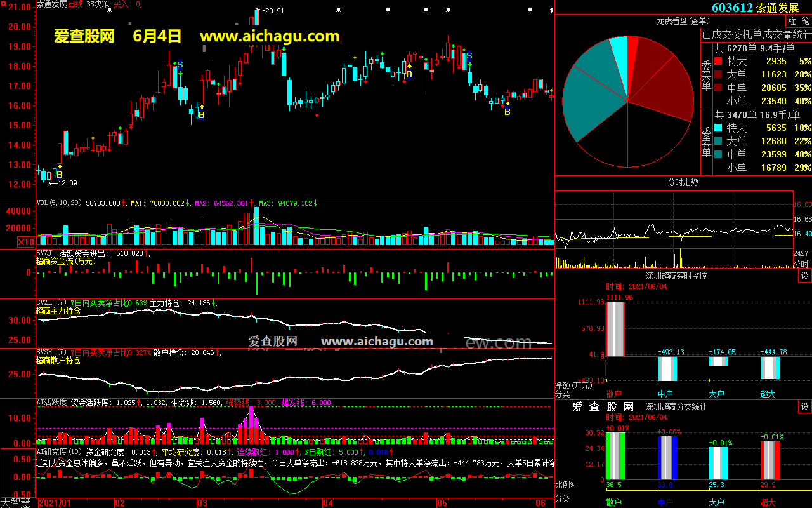Click the 大户 net amount bar showing -174.05

tap(719, 361)
